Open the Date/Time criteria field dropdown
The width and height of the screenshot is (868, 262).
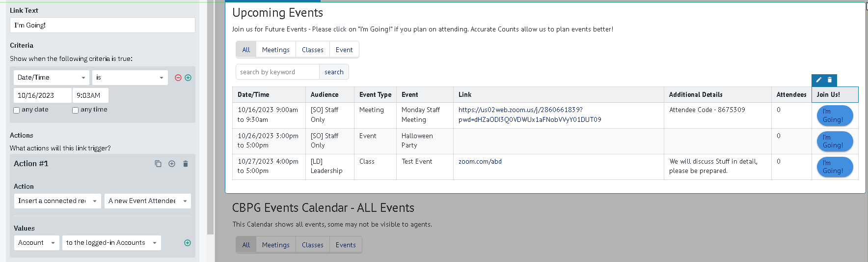(x=51, y=78)
